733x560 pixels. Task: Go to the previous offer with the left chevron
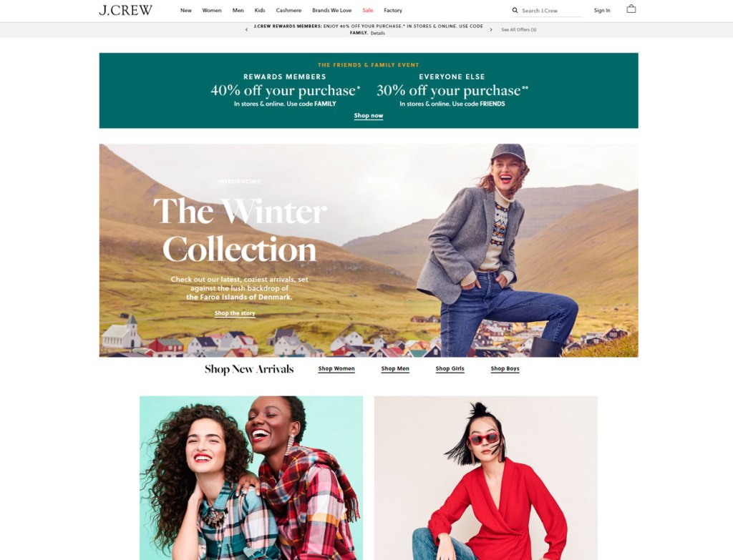(x=247, y=29)
